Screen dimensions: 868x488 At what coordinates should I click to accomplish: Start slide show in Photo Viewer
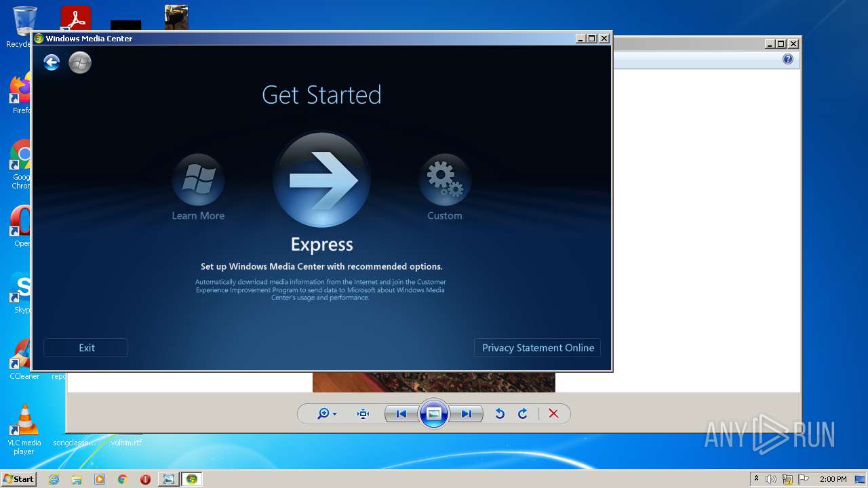coord(434,413)
